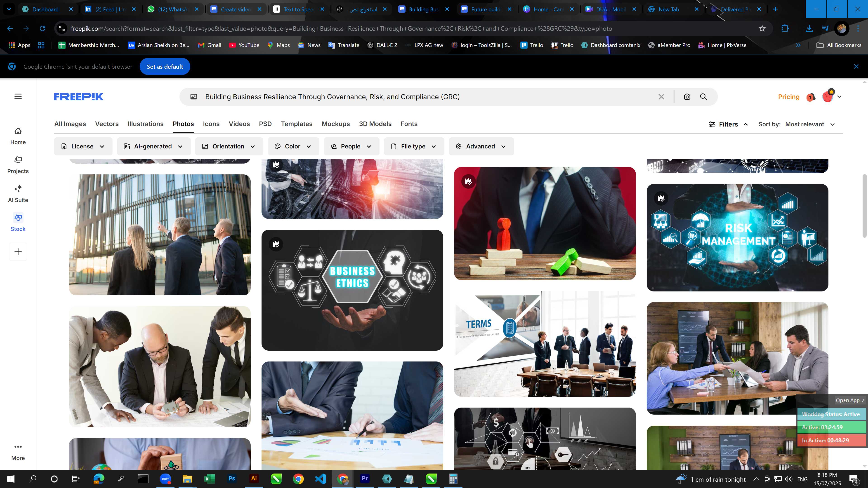This screenshot has width=868, height=488.
Task: Open Chrome extensions puzzle icon
Action: (785, 29)
